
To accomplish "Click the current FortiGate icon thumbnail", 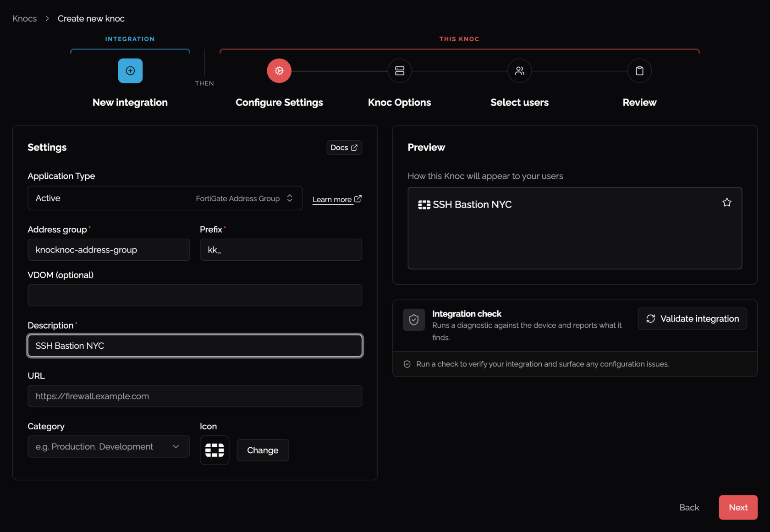I will pos(214,450).
